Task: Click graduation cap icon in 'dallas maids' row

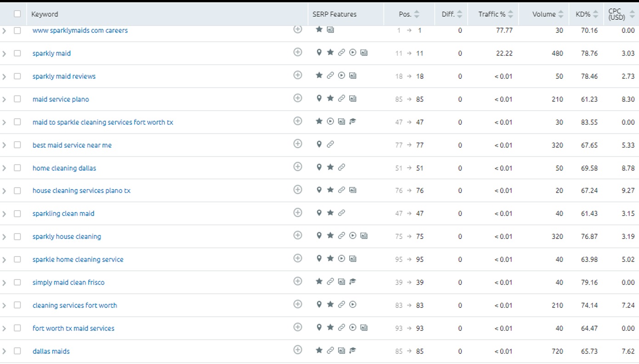Action: click(x=353, y=351)
